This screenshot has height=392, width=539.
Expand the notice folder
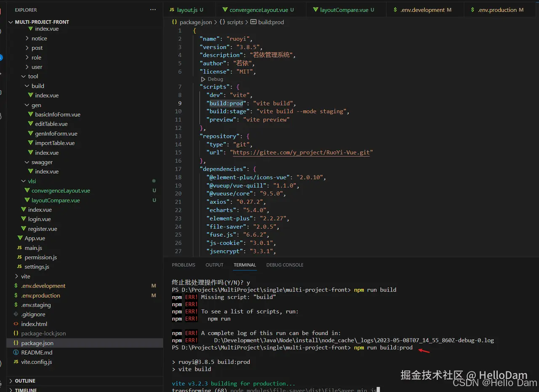27,38
